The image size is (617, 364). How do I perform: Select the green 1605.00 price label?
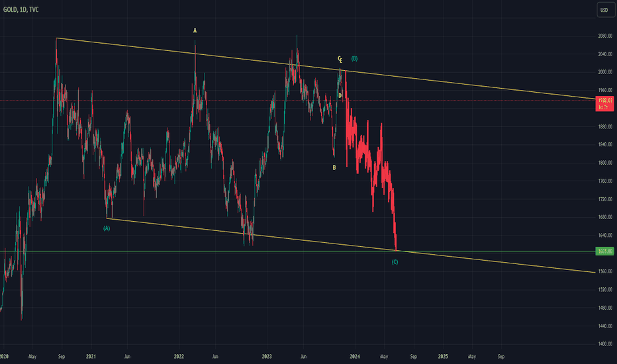tap(604, 251)
